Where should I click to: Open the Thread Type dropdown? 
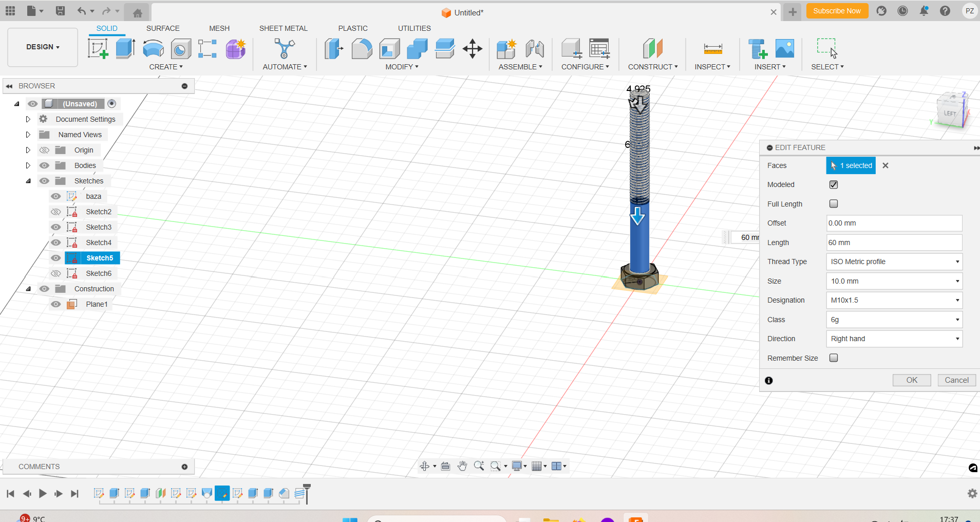894,262
